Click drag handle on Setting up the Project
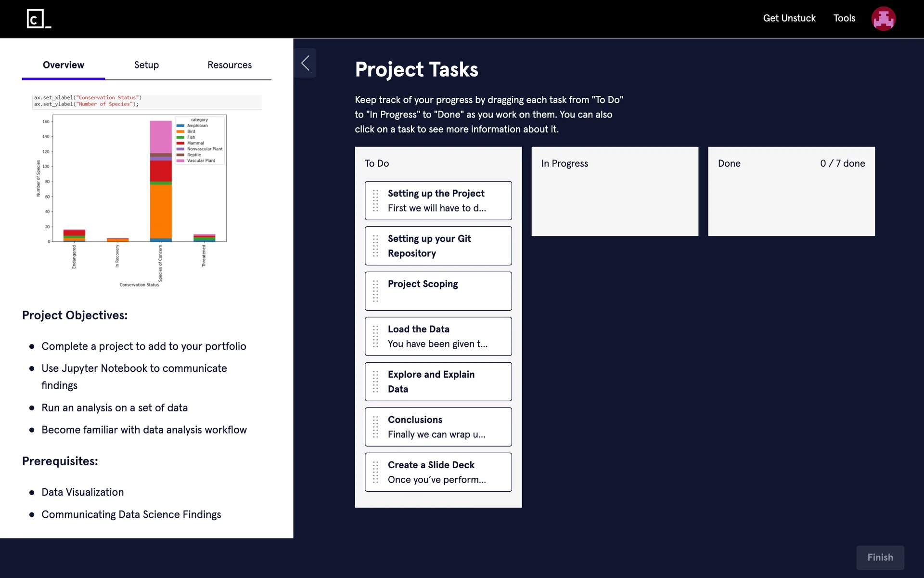Viewport: 924px width, 578px height. click(376, 201)
